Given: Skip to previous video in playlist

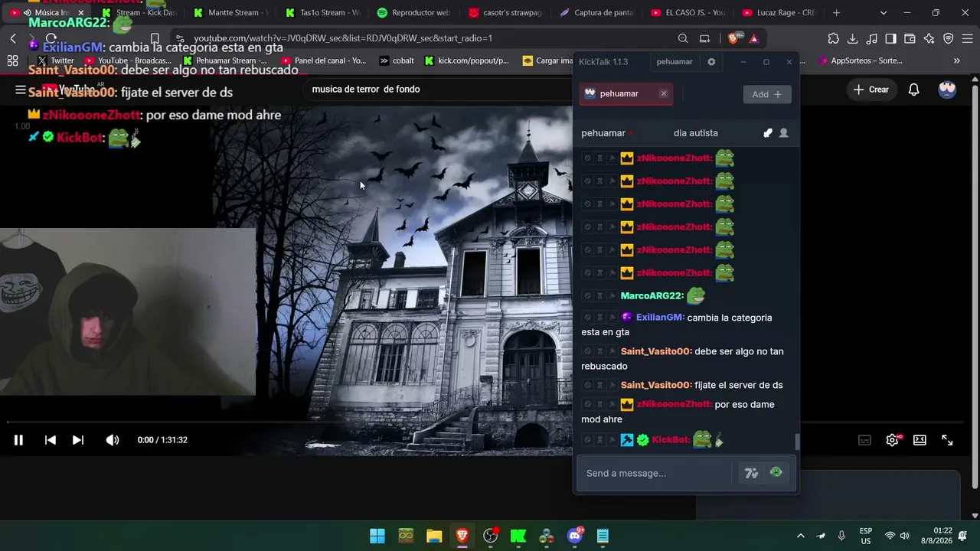Looking at the screenshot, I should (x=51, y=440).
